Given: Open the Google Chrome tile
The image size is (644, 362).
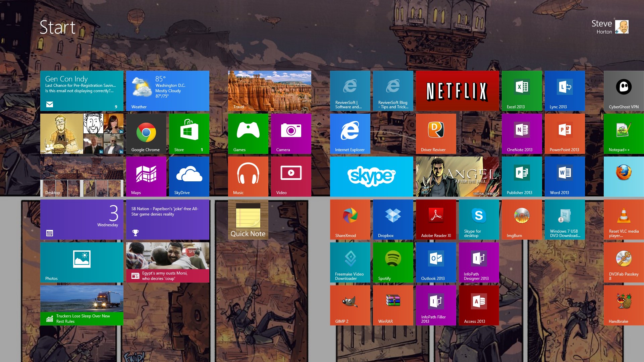Looking at the screenshot, I should pos(147,133).
